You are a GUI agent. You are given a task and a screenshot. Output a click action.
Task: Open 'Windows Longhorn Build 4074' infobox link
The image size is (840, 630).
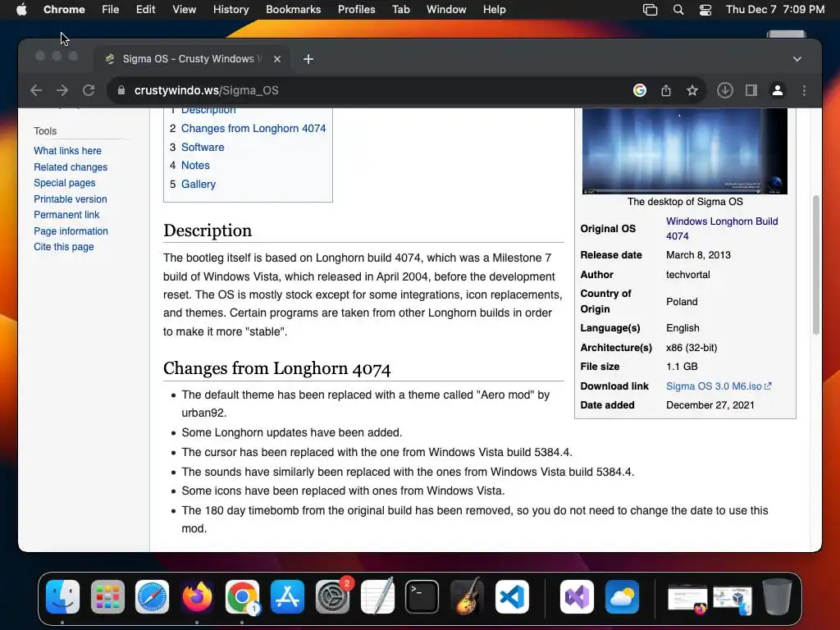pos(722,229)
